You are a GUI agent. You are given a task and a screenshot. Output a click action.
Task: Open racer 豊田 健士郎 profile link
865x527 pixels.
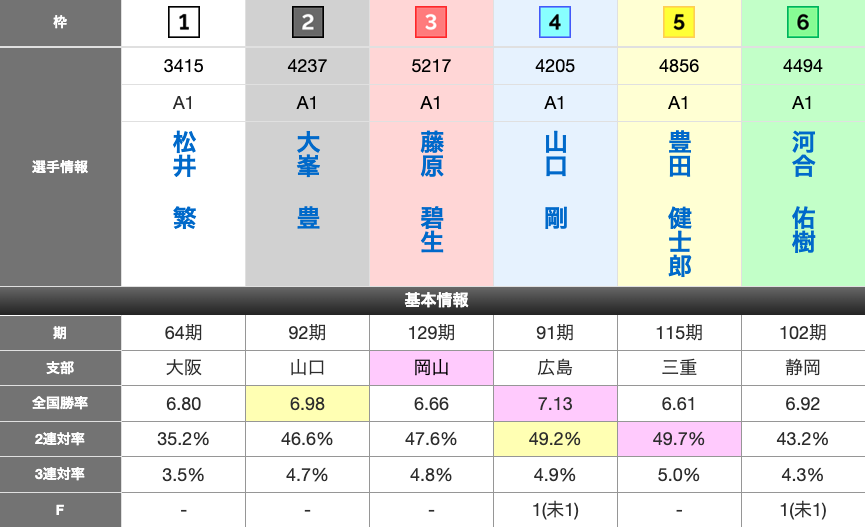click(679, 203)
